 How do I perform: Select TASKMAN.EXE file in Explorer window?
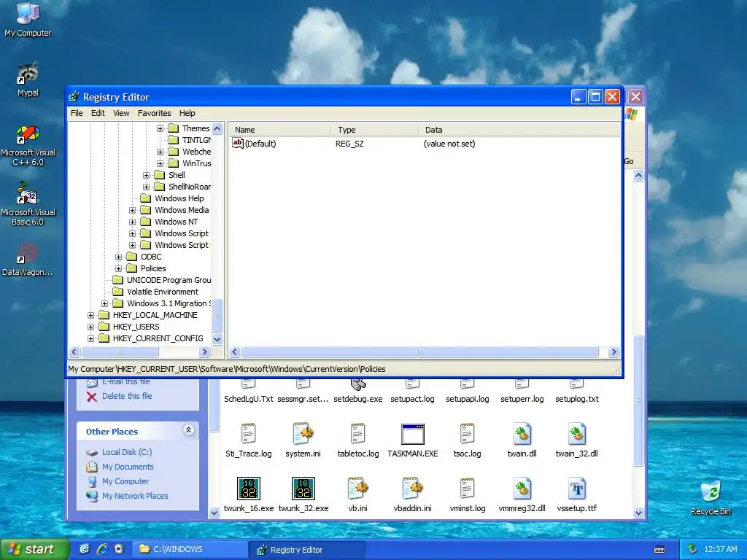pyautogui.click(x=413, y=440)
